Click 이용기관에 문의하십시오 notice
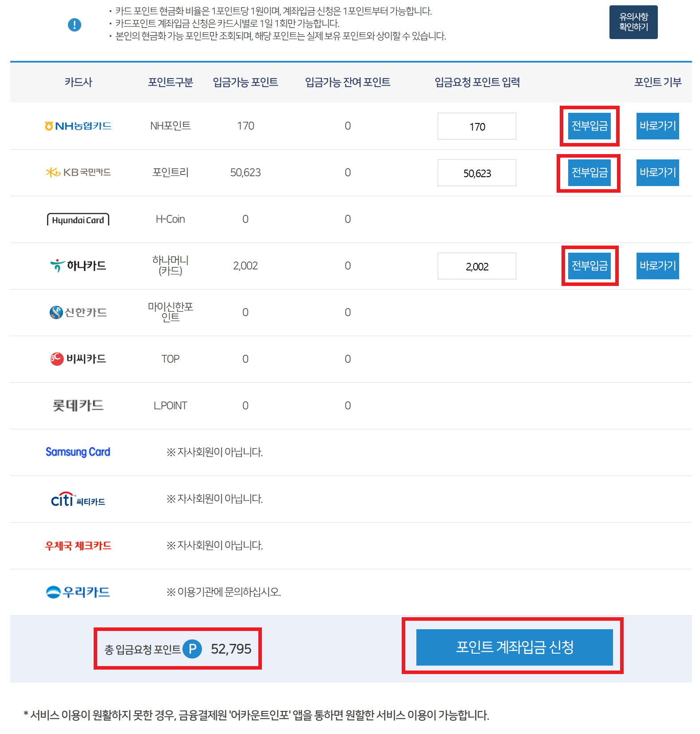 [x=224, y=592]
